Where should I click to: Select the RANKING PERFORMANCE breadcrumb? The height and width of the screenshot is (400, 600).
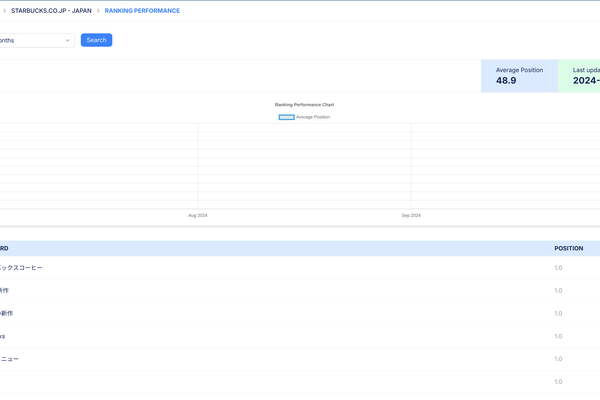click(x=142, y=11)
